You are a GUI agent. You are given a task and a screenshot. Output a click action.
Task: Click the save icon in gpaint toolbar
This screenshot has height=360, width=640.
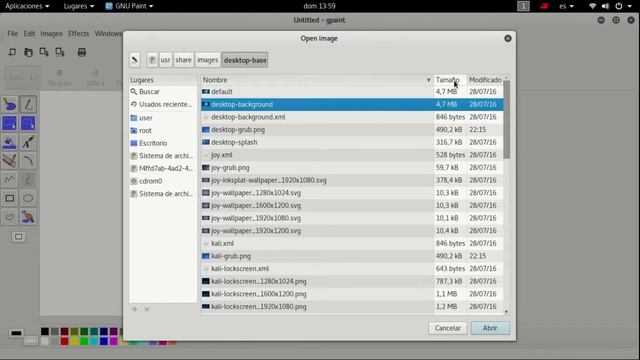pyautogui.click(x=44, y=52)
